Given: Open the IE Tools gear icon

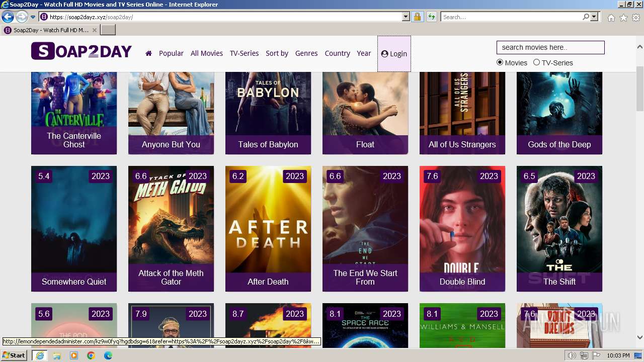Looking at the screenshot, I should [636, 18].
